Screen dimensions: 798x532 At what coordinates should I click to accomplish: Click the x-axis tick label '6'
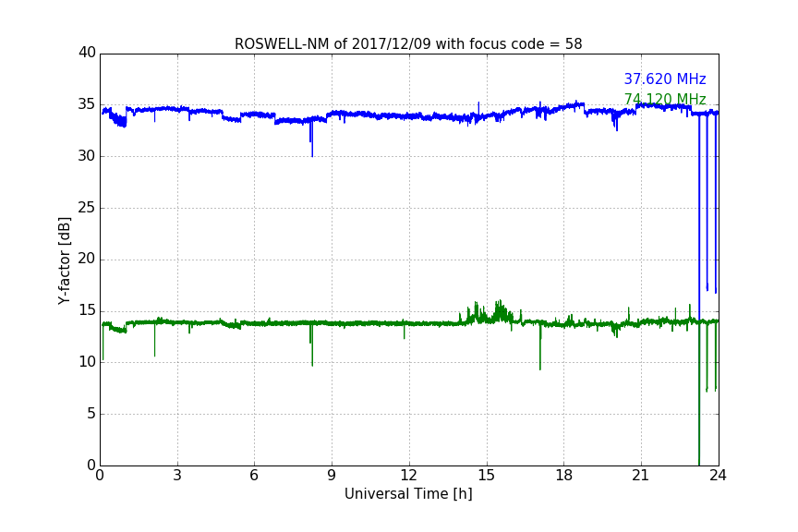254,476
